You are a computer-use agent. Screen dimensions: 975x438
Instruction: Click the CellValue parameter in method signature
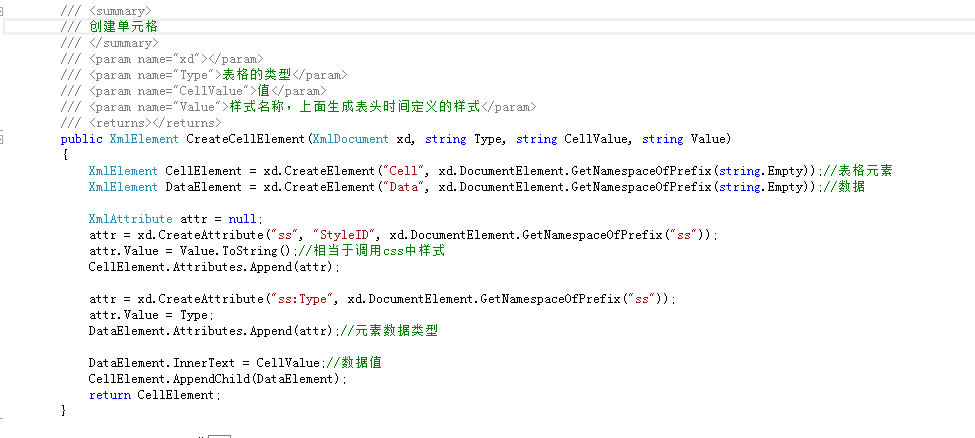598,139
